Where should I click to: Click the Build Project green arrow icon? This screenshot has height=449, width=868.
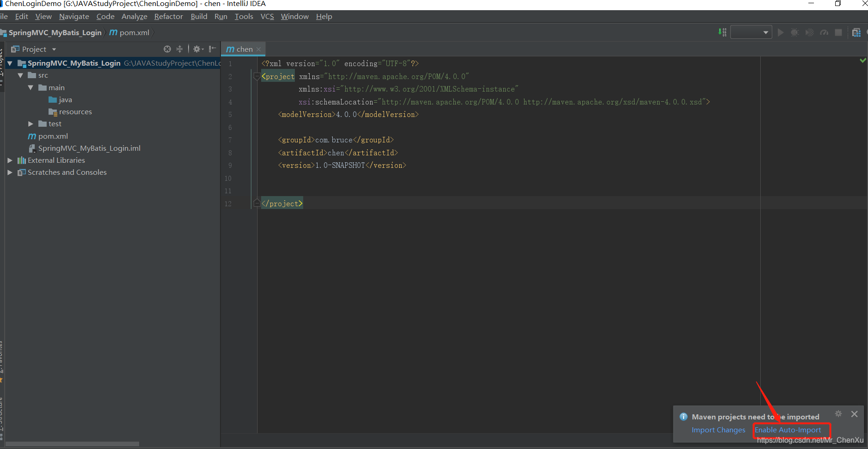coord(722,32)
